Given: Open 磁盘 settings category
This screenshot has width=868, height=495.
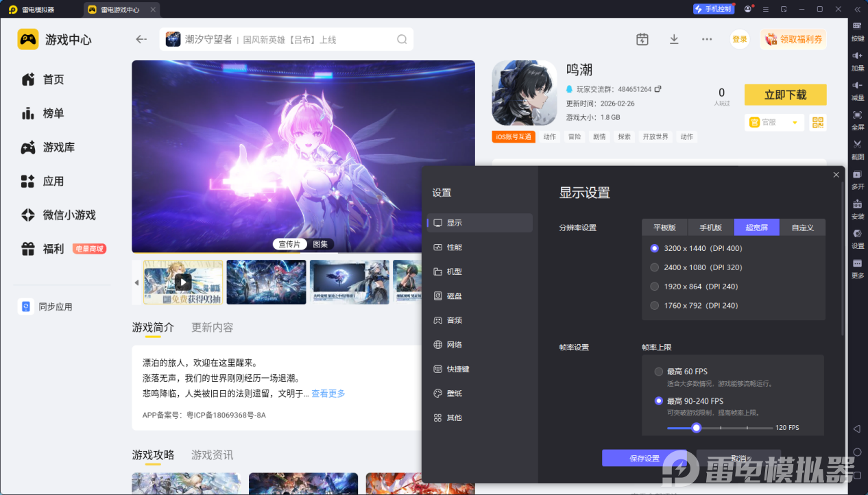Looking at the screenshot, I should click(480, 296).
